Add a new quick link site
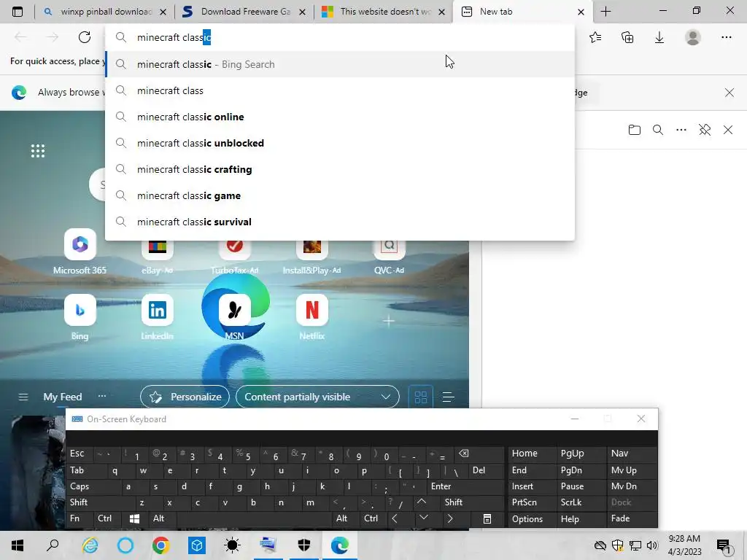This screenshot has height=560, width=747. pos(389,321)
